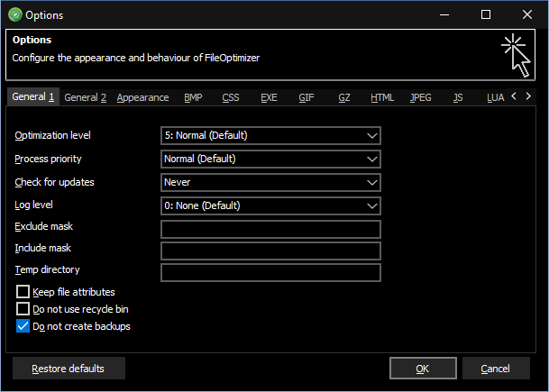
Task: Open the Check for updates dropdown
Action: 270,182
